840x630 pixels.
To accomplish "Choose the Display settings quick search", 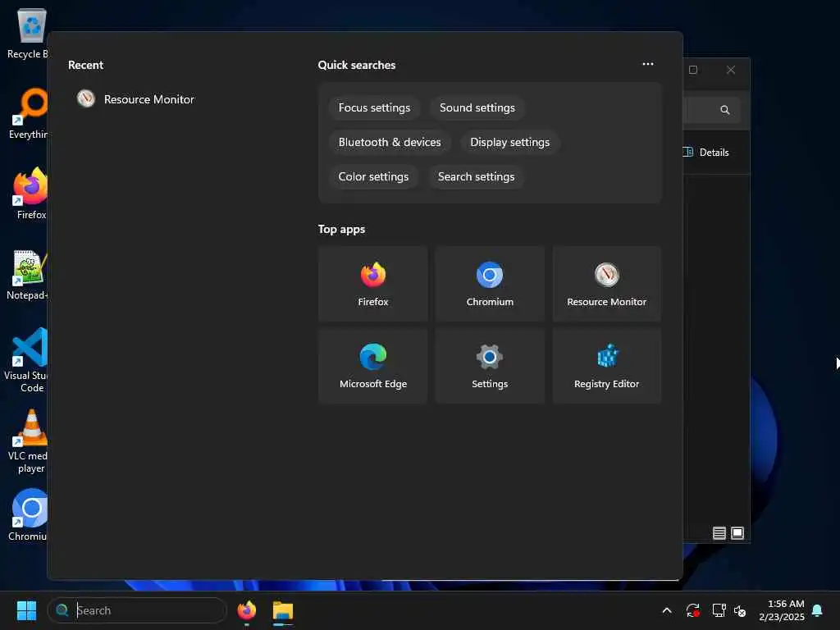I will pos(509,142).
